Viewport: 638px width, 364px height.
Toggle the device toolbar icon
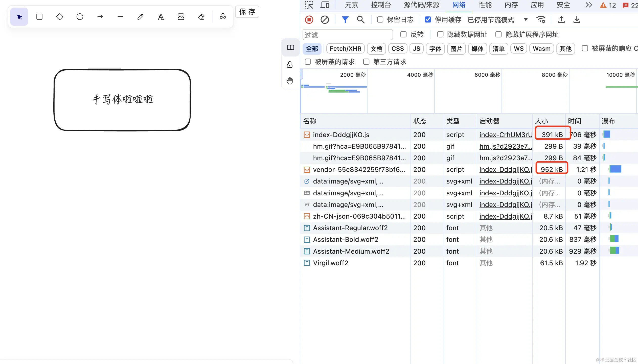pos(325,5)
